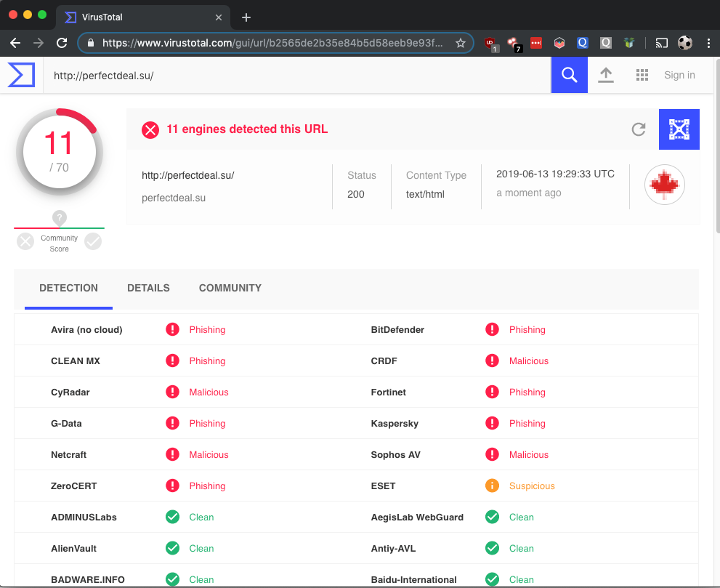
Task: Open the apps grid menu icon
Action: (x=642, y=75)
